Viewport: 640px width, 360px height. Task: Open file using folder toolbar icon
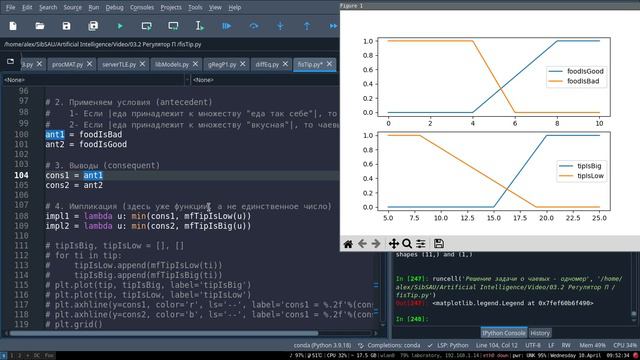40,26
